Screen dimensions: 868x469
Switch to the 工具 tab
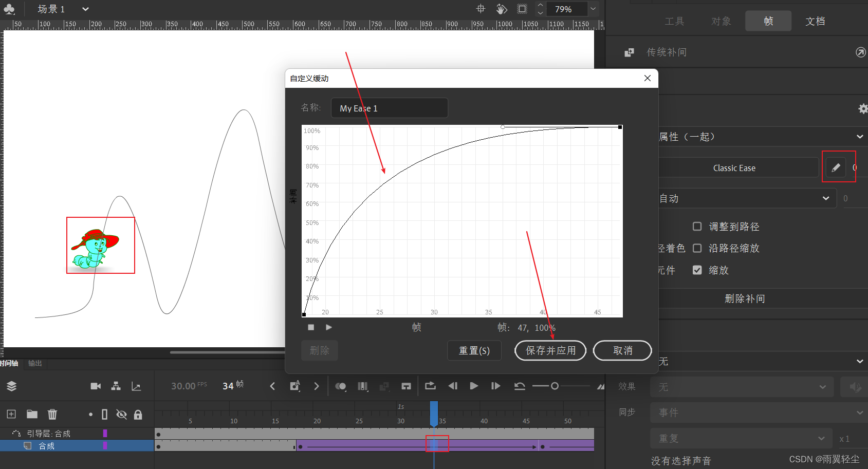(674, 21)
